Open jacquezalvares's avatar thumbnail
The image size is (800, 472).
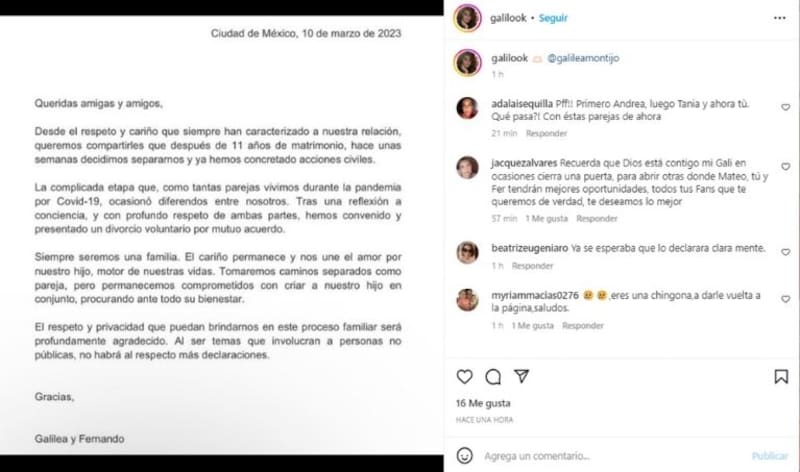[x=467, y=168]
